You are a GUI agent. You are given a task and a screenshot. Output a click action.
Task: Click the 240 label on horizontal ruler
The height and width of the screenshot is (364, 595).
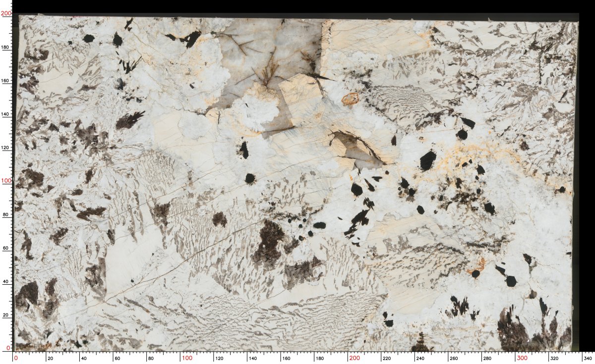pyautogui.click(x=421, y=358)
